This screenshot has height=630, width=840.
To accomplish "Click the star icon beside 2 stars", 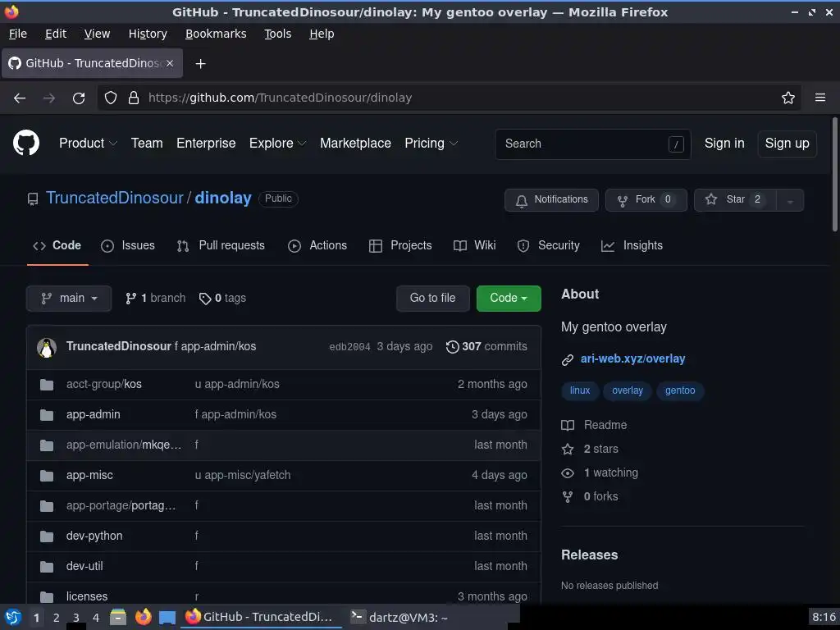I will 568,449.
